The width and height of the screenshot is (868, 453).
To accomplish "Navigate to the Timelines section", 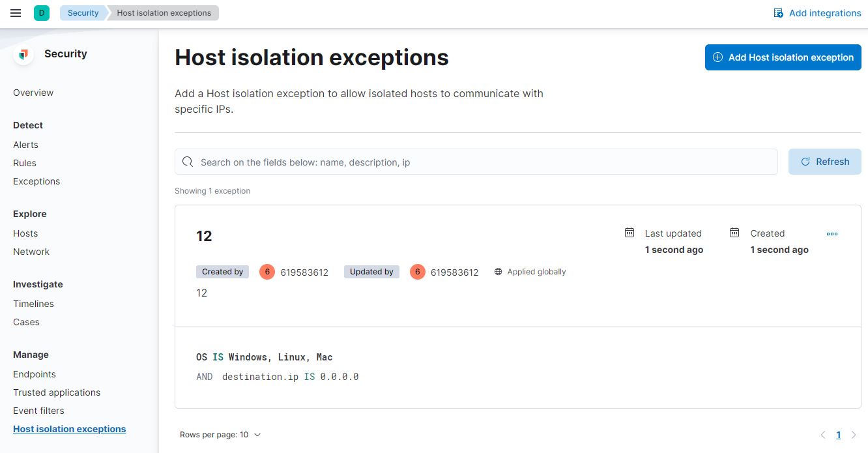I will pos(33,304).
